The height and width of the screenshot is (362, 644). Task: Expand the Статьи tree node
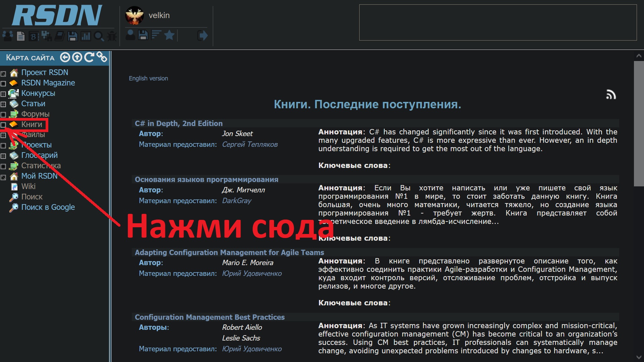(3, 104)
